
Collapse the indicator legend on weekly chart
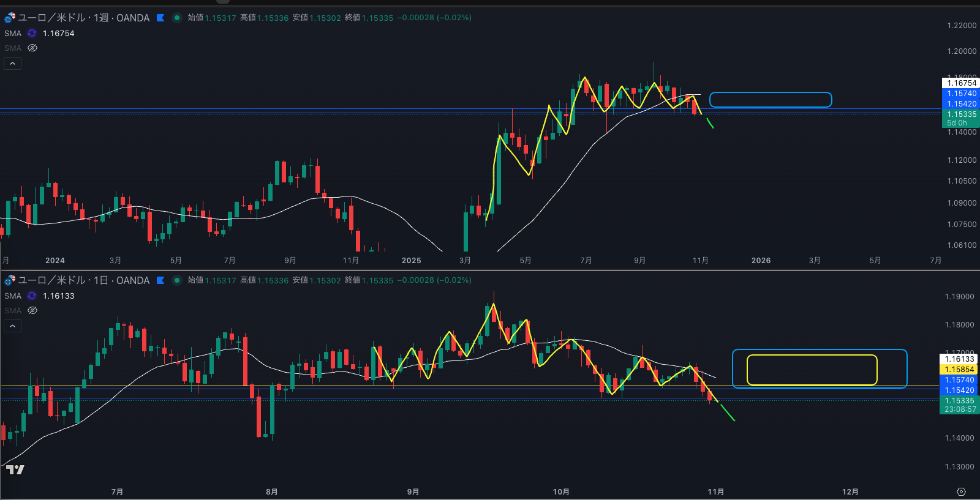point(12,64)
